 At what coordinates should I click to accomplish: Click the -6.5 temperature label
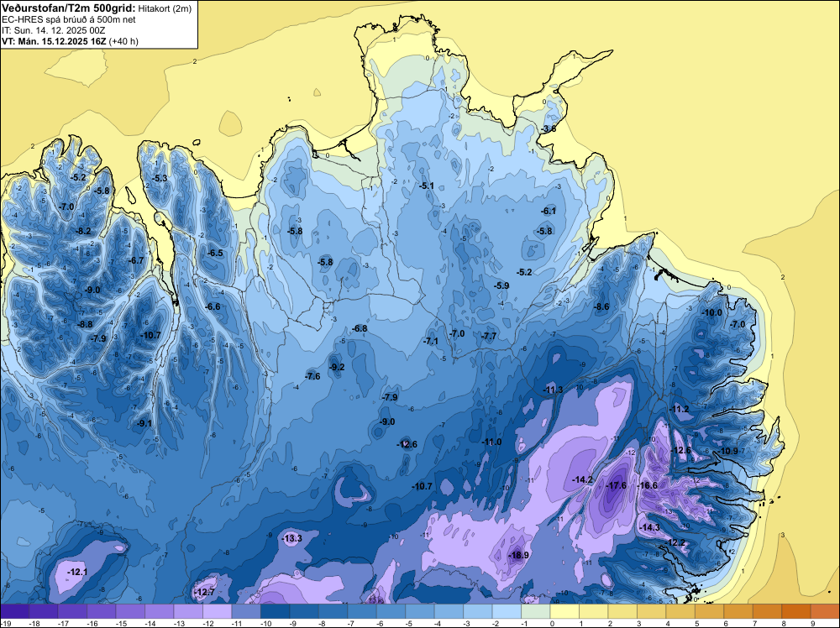point(215,253)
